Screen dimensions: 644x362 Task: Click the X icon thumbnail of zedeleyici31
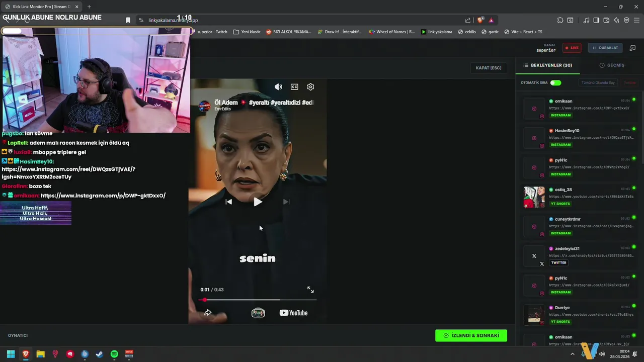pyautogui.click(x=534, y=256)
